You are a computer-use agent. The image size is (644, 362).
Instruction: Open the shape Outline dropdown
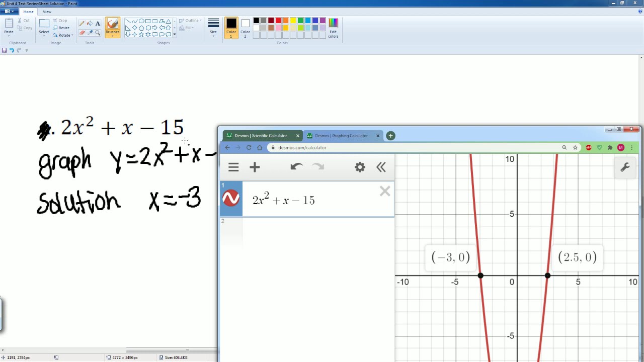click(190, 21)
